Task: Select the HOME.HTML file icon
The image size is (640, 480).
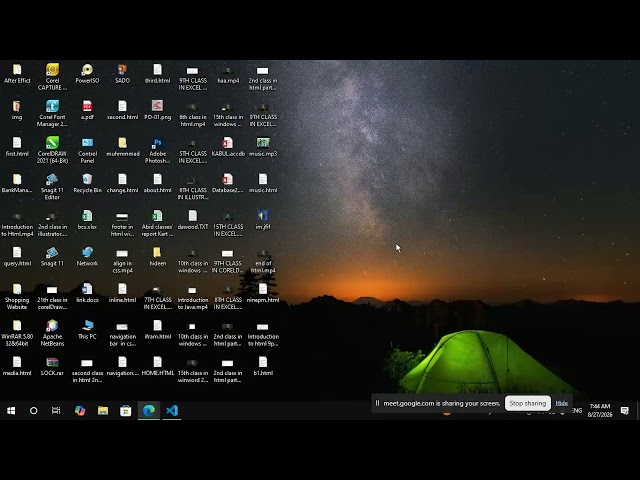Action: [x=158, y=366]
